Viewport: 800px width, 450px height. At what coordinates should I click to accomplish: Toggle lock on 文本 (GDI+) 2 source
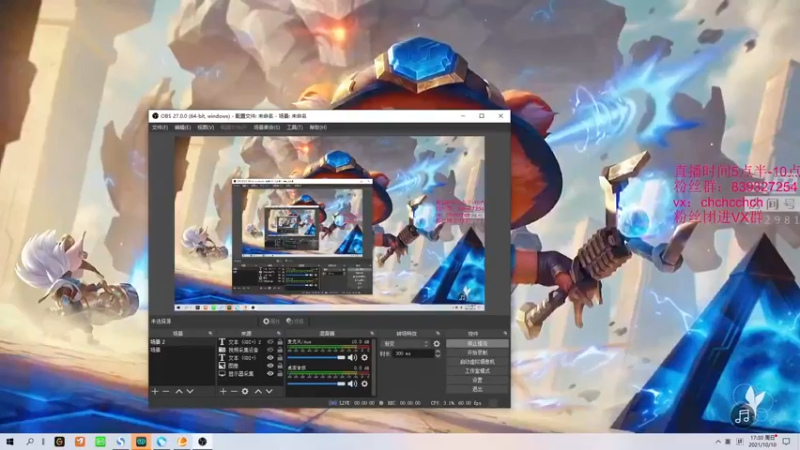[x=280, y=342]
